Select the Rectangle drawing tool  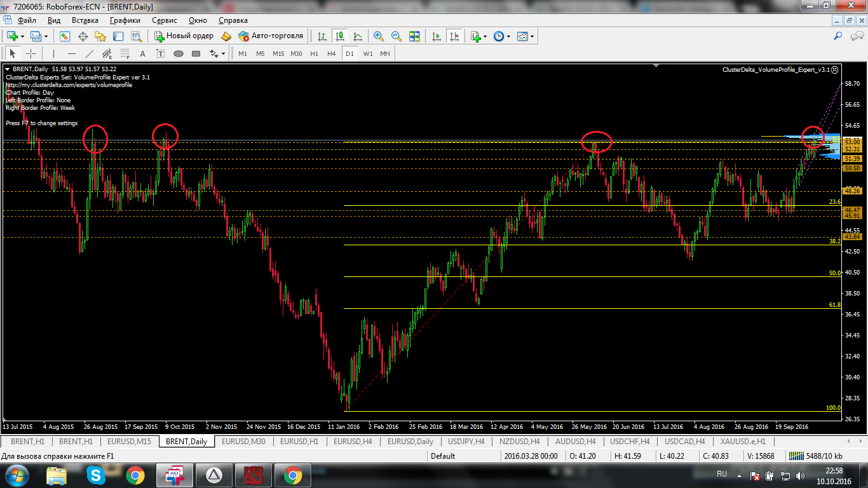point(196,53)
